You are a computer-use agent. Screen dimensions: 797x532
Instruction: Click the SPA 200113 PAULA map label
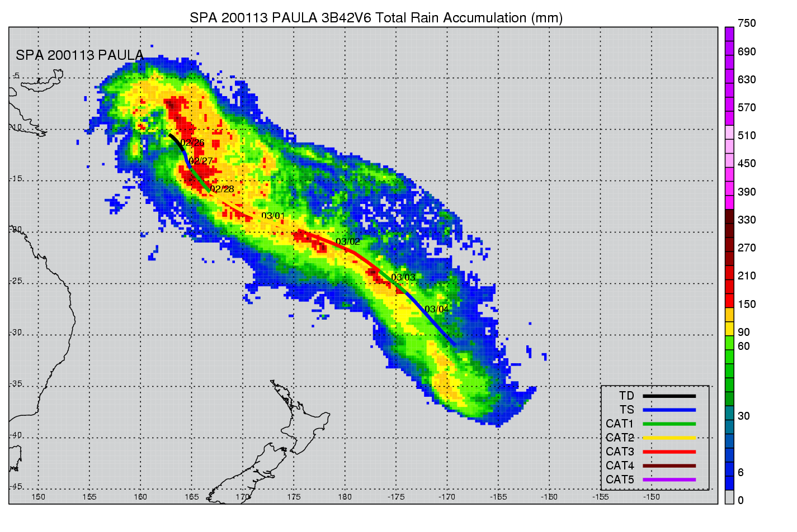click(79, 55)
